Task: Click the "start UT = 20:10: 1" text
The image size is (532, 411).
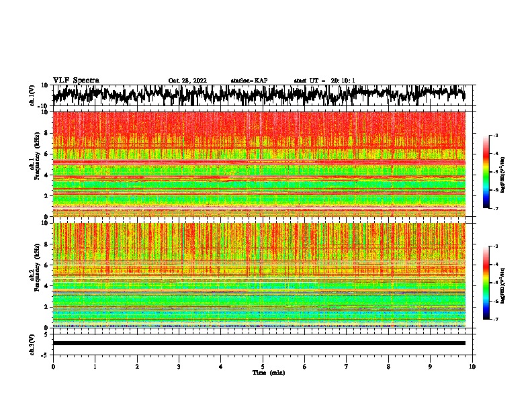Action: click(324, 81)
